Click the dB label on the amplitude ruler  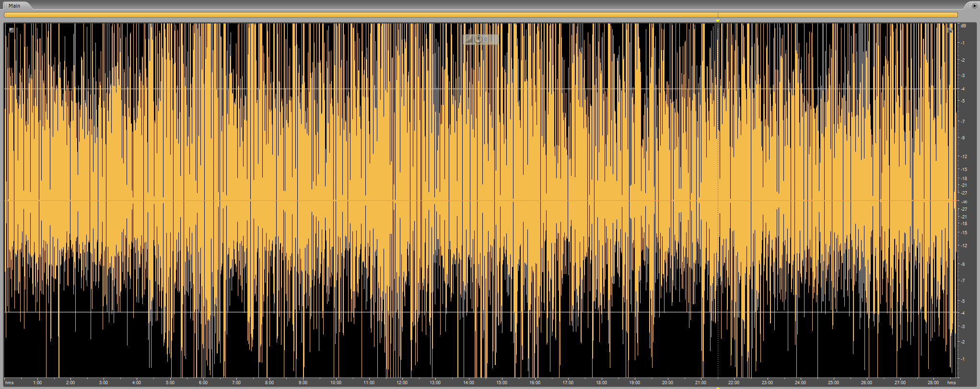click(x=964, y=26)
